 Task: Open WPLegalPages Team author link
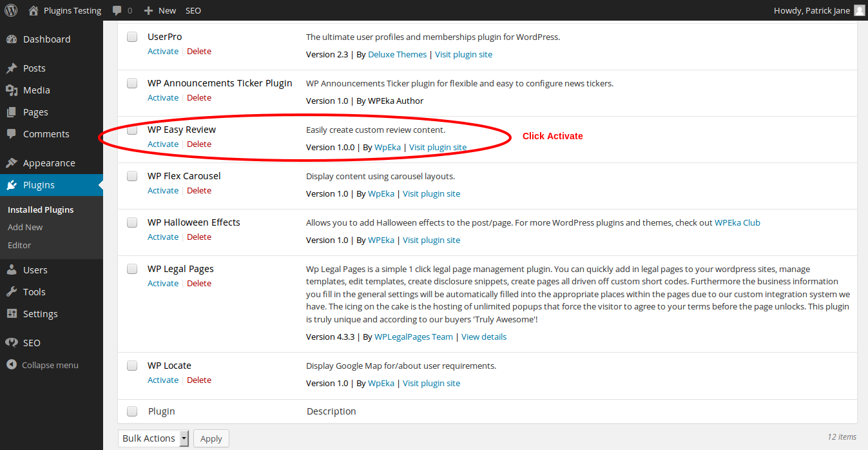tap(414, 337)
